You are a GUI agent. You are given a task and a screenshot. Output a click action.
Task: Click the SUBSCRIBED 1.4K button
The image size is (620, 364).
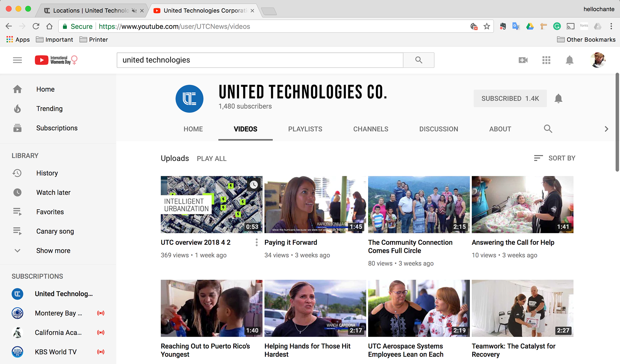click(x=510, y=99)
